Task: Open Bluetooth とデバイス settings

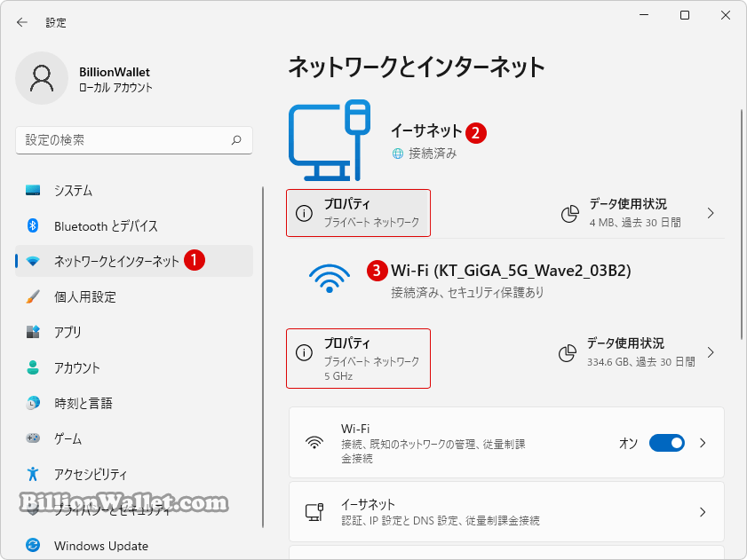Action: click(x=134, y=225)
